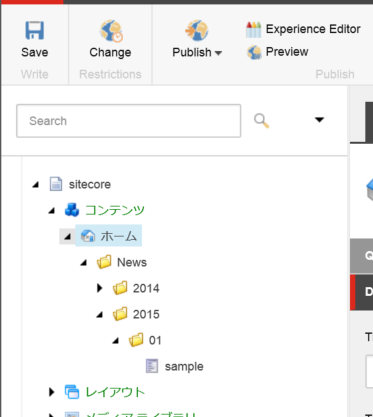This screenshot has height=417, width=373.
Task: Click the Experience Editor button label
Action: click(x=313, y=29)
